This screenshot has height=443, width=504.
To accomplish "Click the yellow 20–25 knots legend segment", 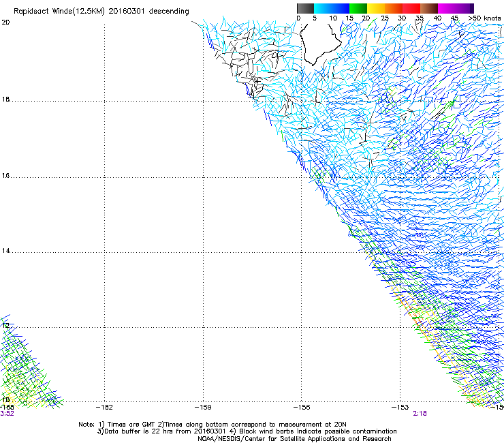I will pyautogui.click(x=376, y=8).
